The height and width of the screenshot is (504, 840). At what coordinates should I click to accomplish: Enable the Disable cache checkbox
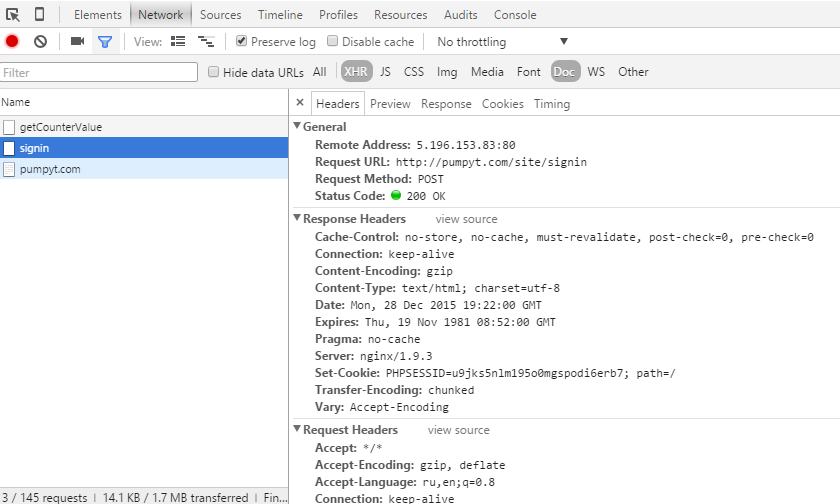(x=333, y=42)
